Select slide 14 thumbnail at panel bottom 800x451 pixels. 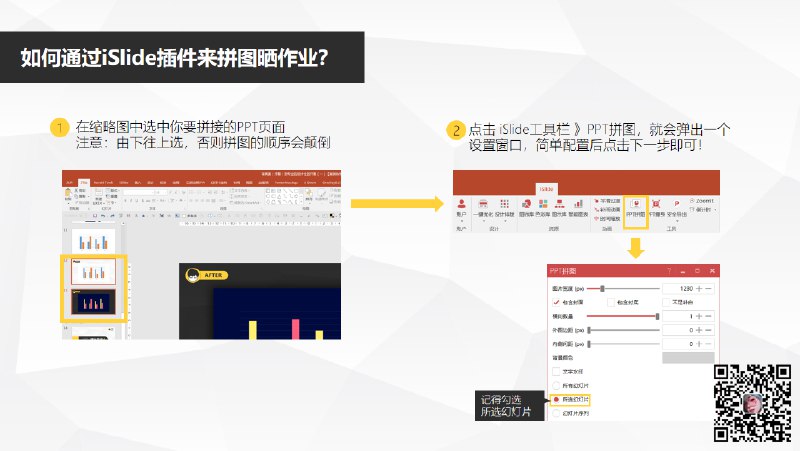click(93, 333)
